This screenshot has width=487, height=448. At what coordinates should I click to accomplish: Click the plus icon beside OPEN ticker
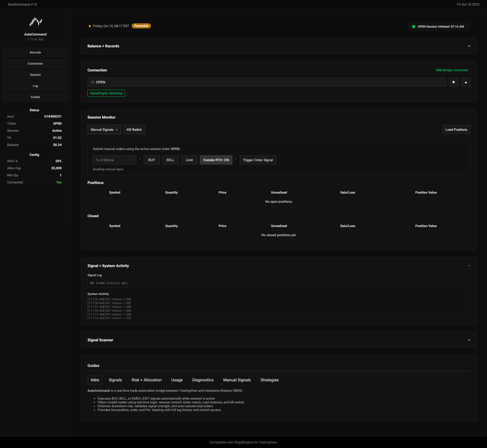pos(93,82)
